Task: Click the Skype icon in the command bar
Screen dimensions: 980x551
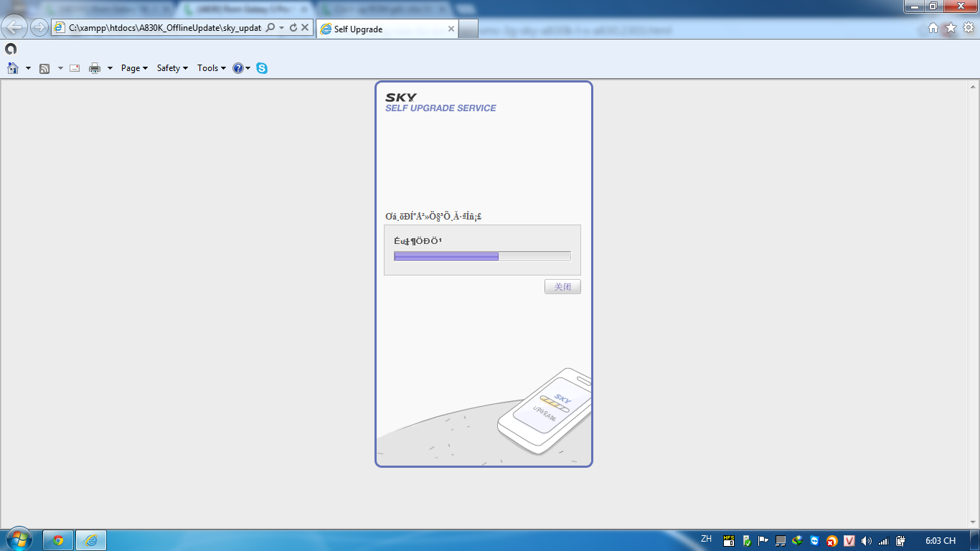Action: [x=262, y=68]
